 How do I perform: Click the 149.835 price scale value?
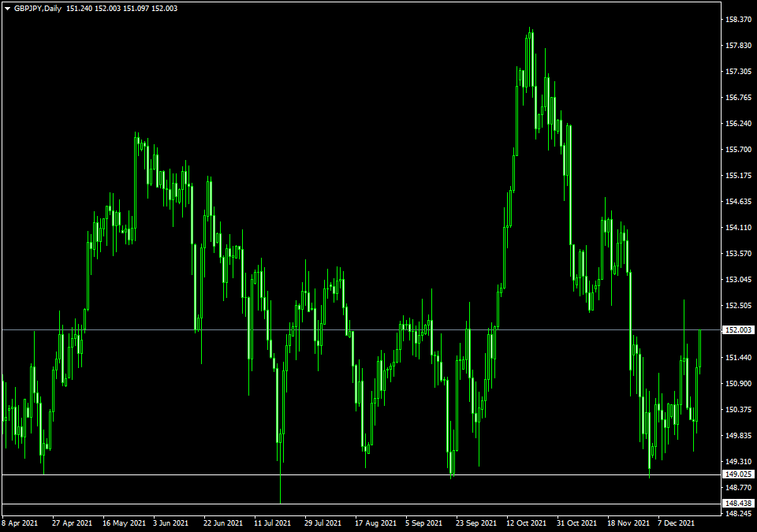(x=739, y=436)
